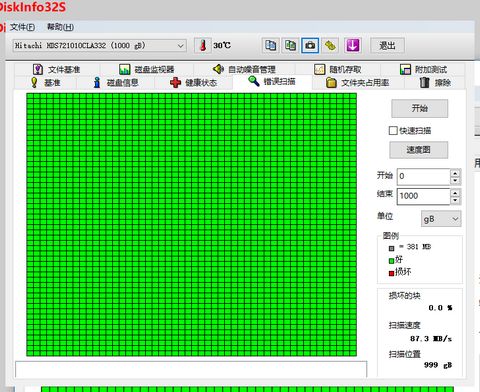
Task: Click the green 好 legend swatch
Action: pyautogui.click(x=391, y=261)
